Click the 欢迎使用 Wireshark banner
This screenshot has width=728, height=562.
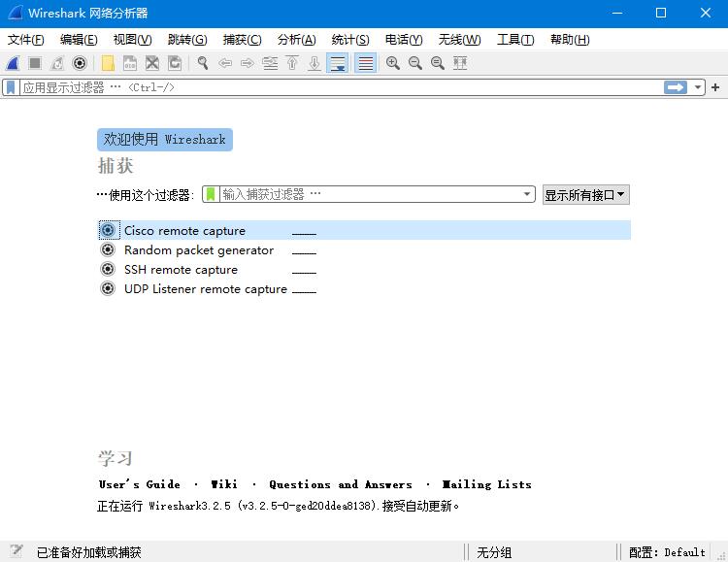coord(165,140)
